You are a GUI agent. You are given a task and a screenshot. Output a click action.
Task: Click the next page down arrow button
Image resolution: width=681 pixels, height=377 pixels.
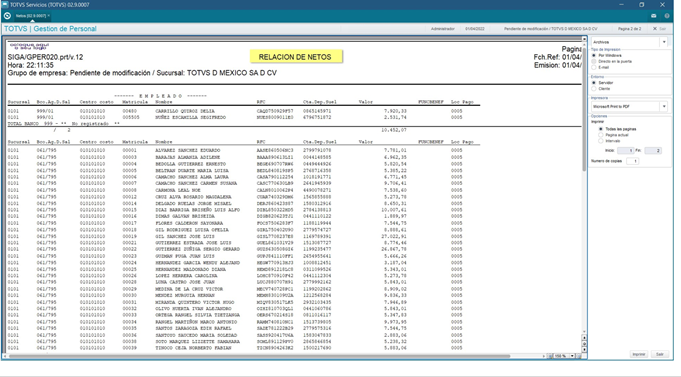(x=584, y=349)
